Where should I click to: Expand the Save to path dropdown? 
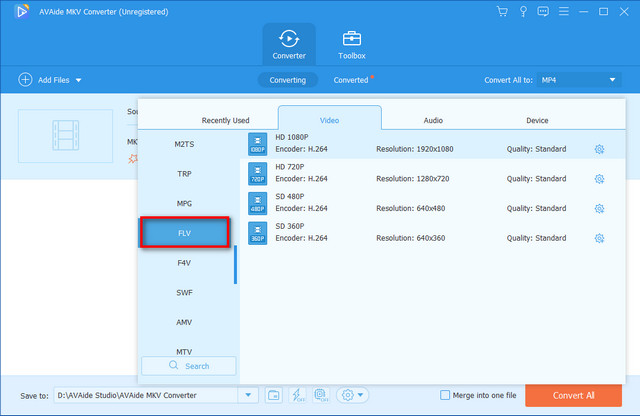248,395
